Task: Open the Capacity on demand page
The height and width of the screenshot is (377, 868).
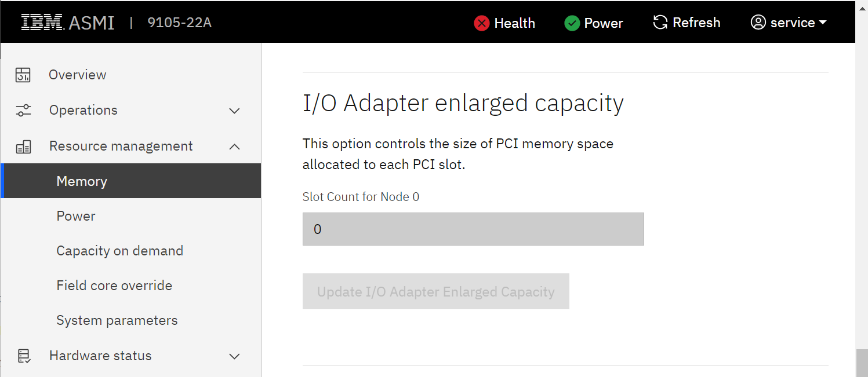Action: pos(119,250)
